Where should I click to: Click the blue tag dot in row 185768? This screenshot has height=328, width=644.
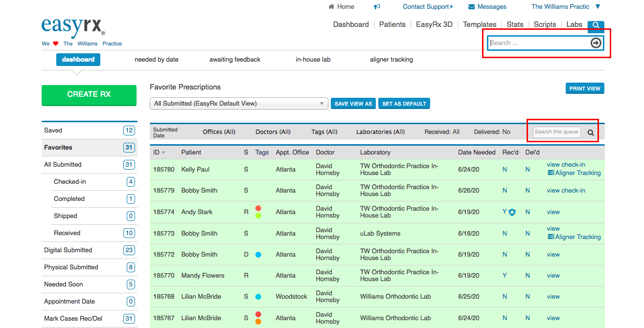coord(258,297)
